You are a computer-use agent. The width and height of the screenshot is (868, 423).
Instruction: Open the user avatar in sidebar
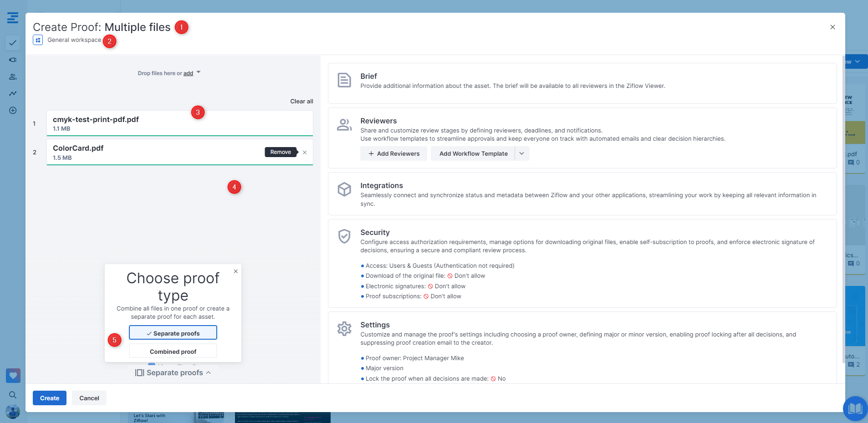tap(13, 412)
